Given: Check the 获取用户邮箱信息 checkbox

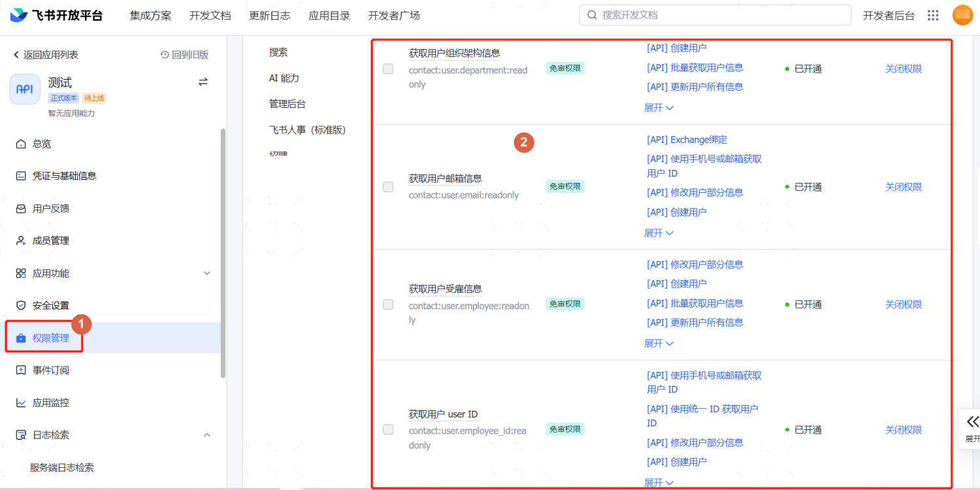Looking at the screenshot, I should [x=388, y=187].
